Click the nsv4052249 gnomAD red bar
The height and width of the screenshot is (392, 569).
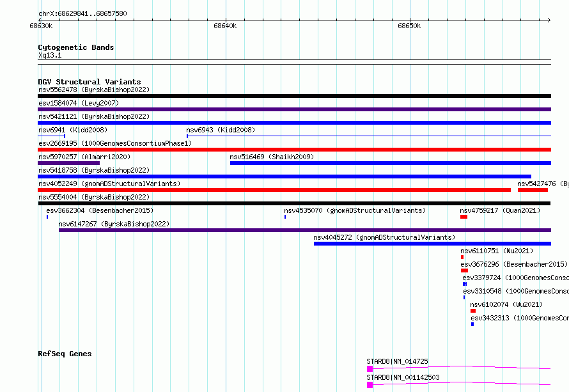click(x=274, y=190)
